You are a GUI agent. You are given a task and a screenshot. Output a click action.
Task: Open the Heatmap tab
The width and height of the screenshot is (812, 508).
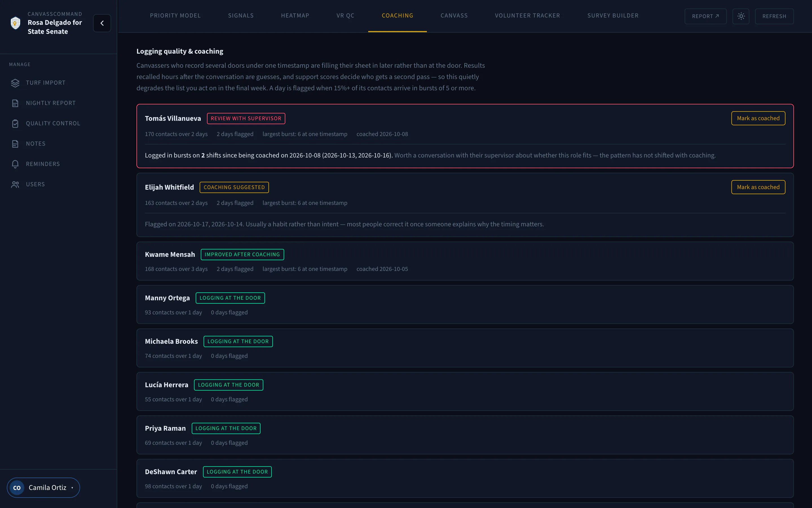(295, 16)
